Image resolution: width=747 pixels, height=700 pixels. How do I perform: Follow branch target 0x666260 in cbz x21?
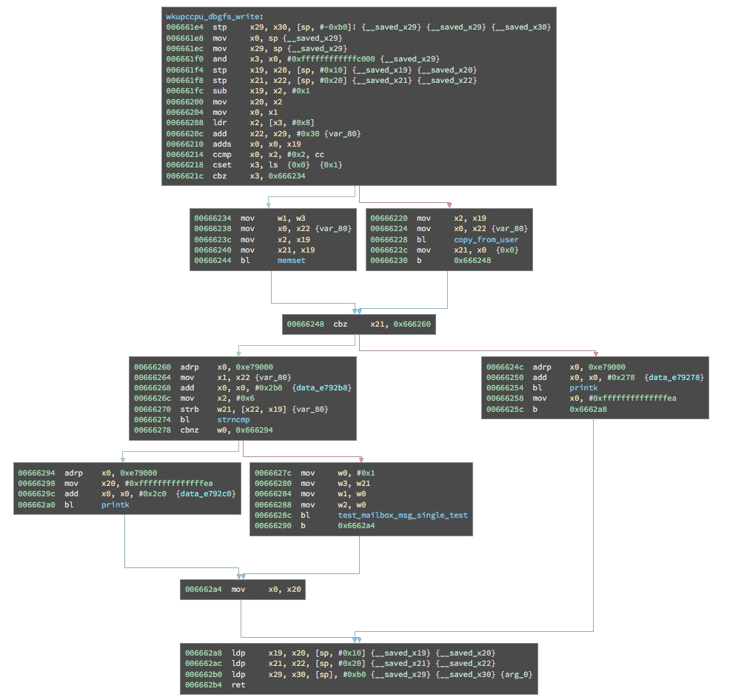coord(412,324)
